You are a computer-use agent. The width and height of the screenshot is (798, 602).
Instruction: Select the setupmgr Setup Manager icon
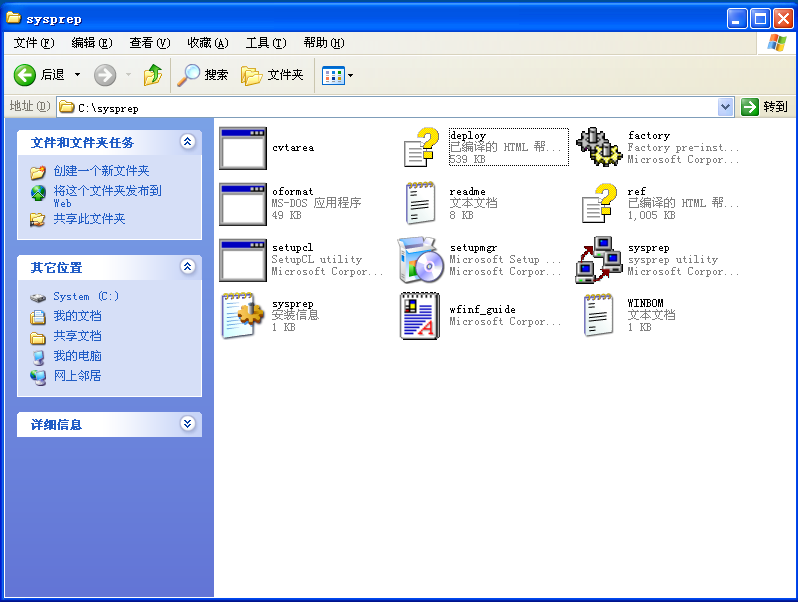pyautogui.click(x=421, y=260)
